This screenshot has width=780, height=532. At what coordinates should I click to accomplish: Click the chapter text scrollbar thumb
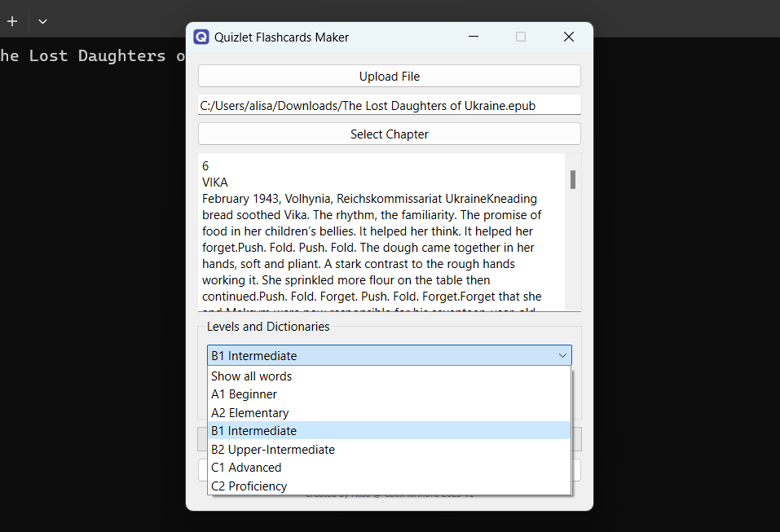[x=573, y=179]
